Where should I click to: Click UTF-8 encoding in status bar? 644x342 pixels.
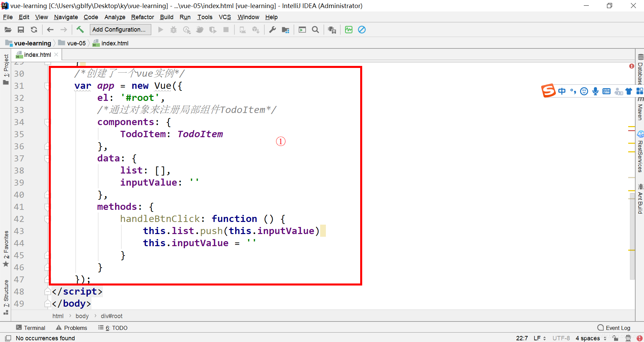pos(561,338)
